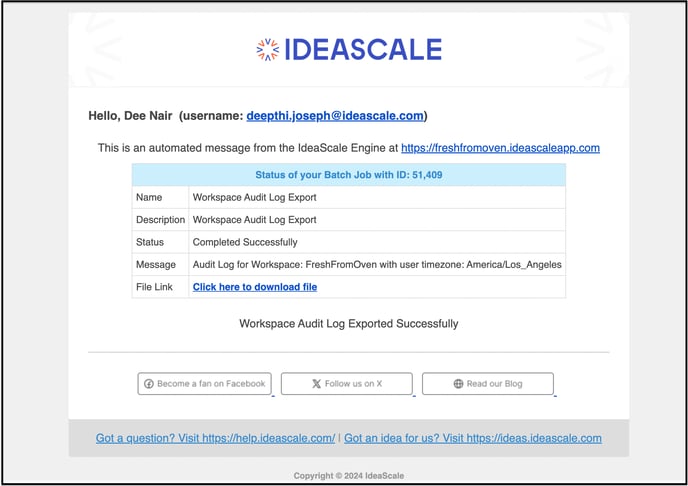Image resolution: width=688 pixels, height=486 pixels.
Task: Click the Workspace Audit Log Export description value
Action: 254,220
